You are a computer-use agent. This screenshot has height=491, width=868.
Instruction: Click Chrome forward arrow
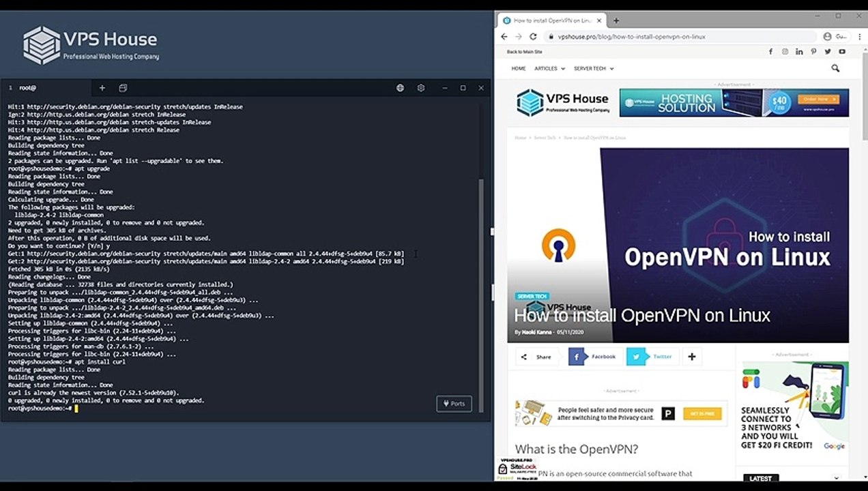click(x=519, y=37)
